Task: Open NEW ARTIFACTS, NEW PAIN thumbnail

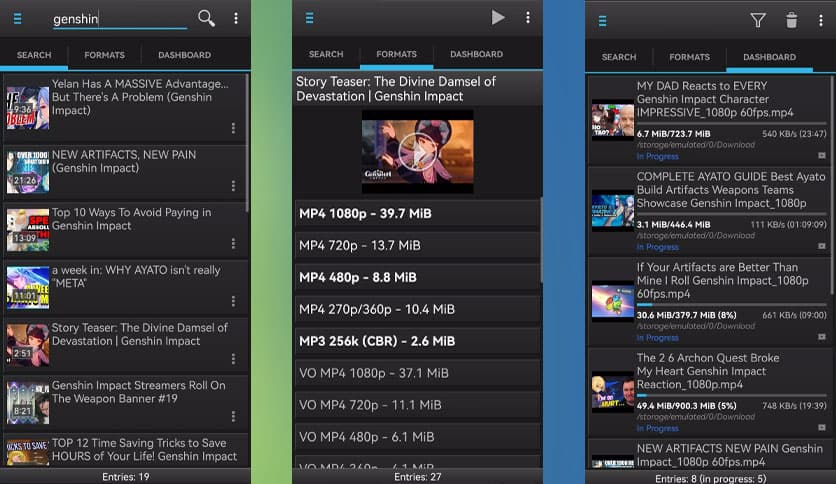Action: (28, 172)
